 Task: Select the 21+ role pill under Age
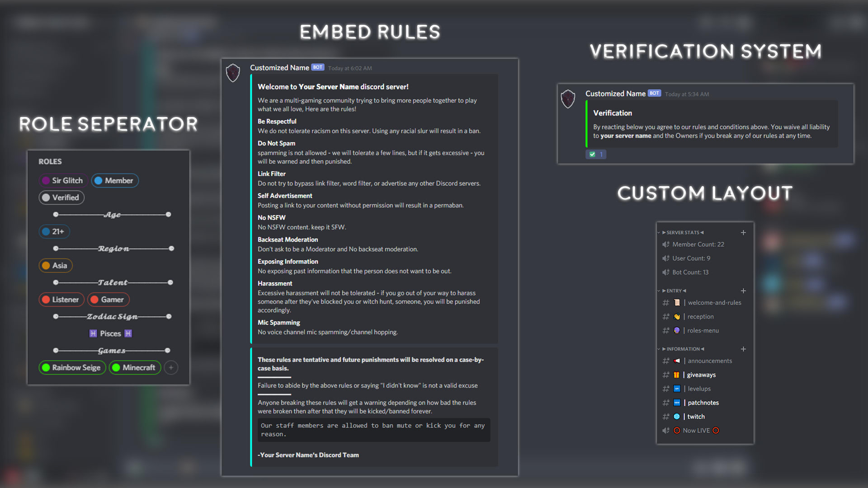pyautogui.click(x=54, y=231)
